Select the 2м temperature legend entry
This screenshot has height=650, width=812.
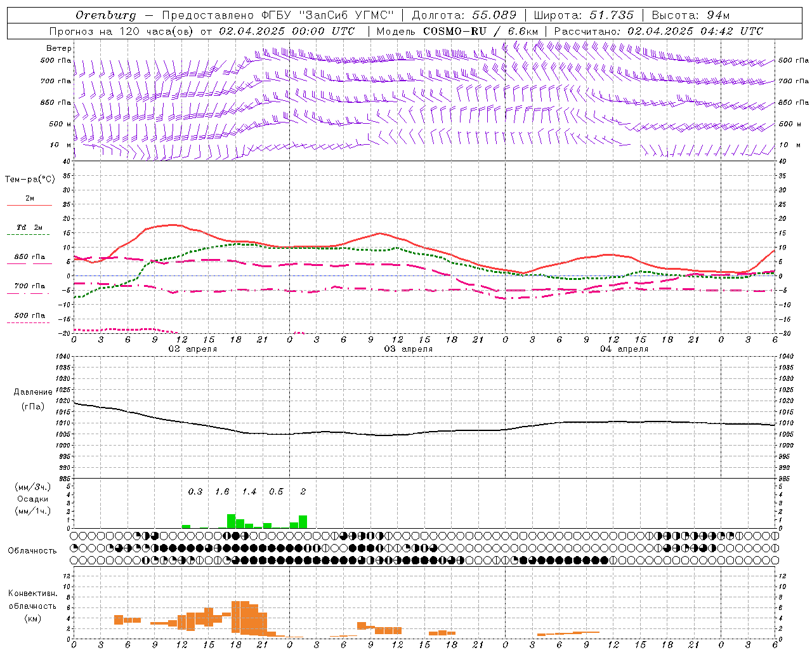point(30,199)
